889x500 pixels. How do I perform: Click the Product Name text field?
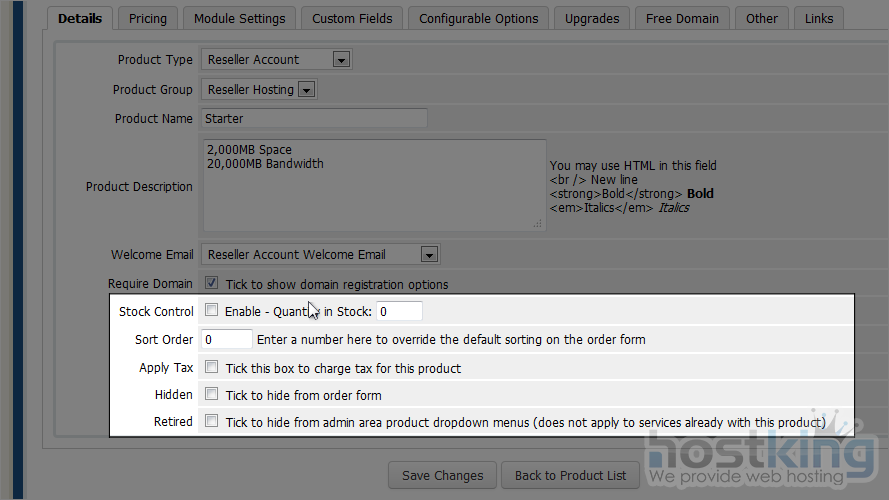(x=314, y=118)
